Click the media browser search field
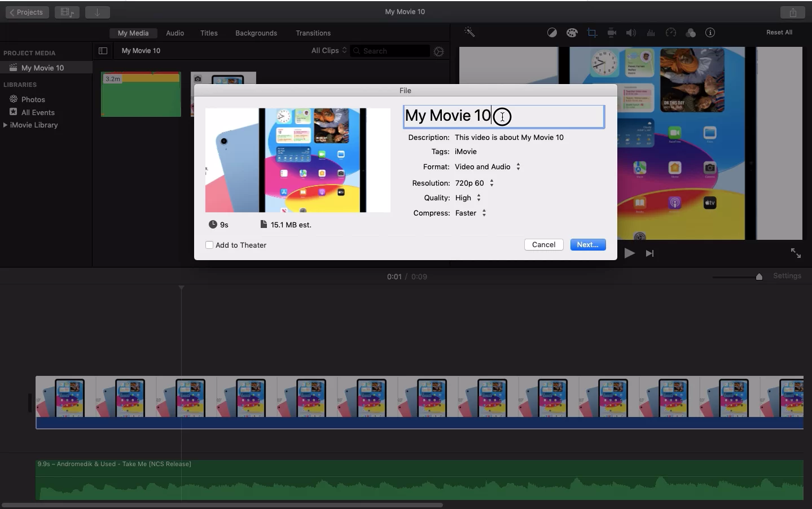This screenshot has width=812, height=509. pyautogui.click(x=390, y=51)
